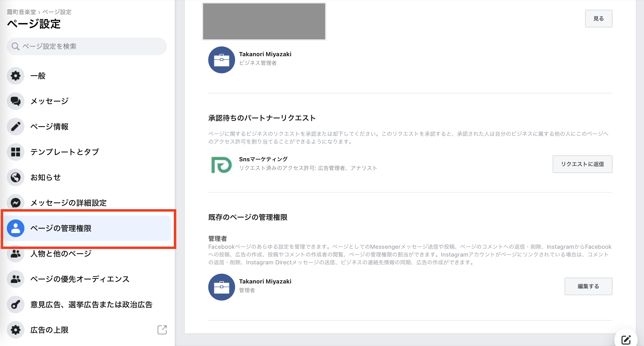
Task: Click the Messenger icon beside メッセージの詳細設定
Action: 15,203
